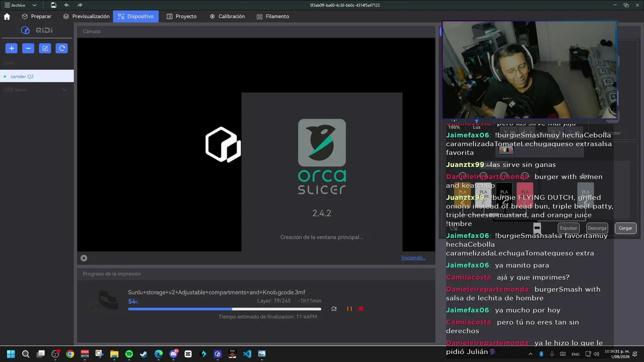
Task: Open Voicemeeter from the taskbar
Action: pos(85,354)
